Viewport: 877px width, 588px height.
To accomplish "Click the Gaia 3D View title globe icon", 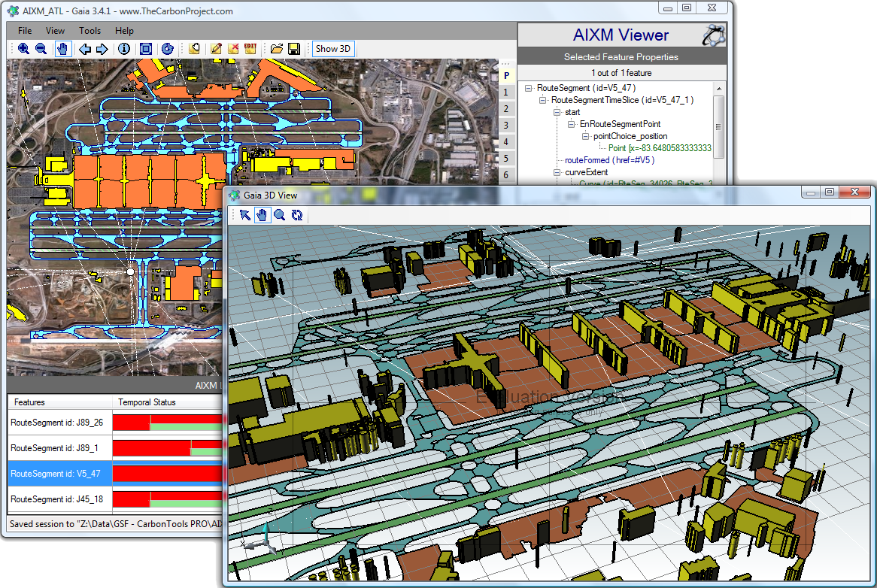I will point(235,195).
